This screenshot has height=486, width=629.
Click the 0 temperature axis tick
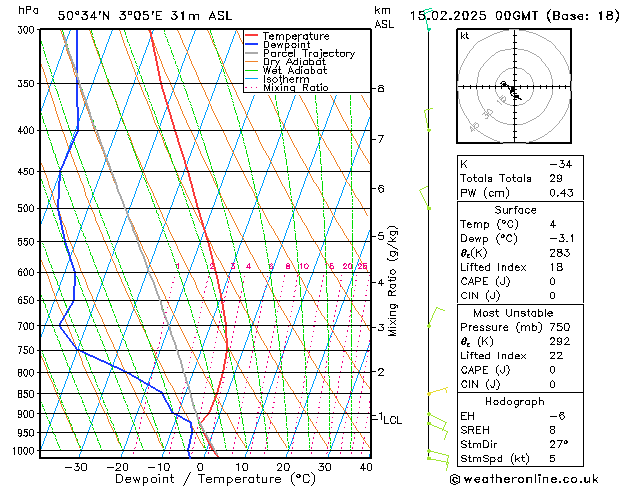(x=200, y=467)
